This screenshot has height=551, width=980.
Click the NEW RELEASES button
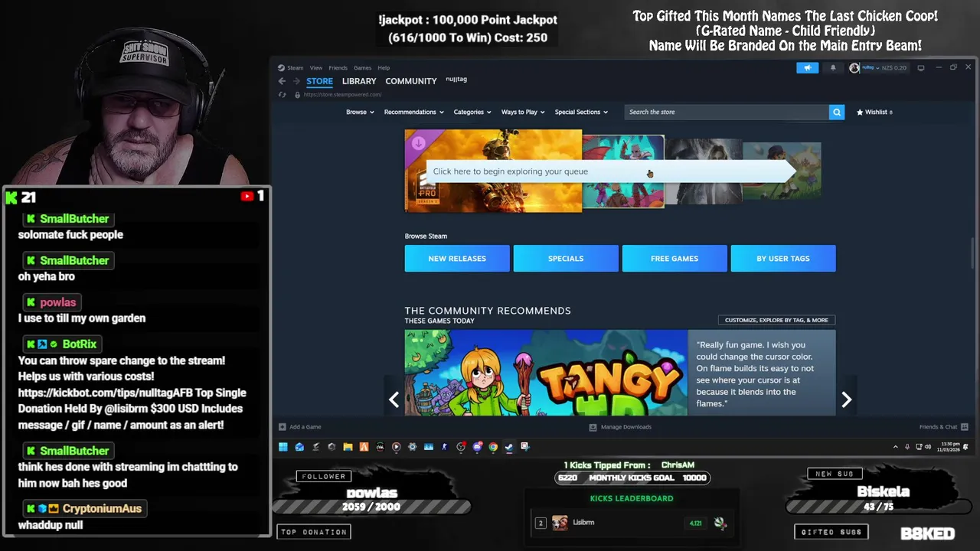457,259
